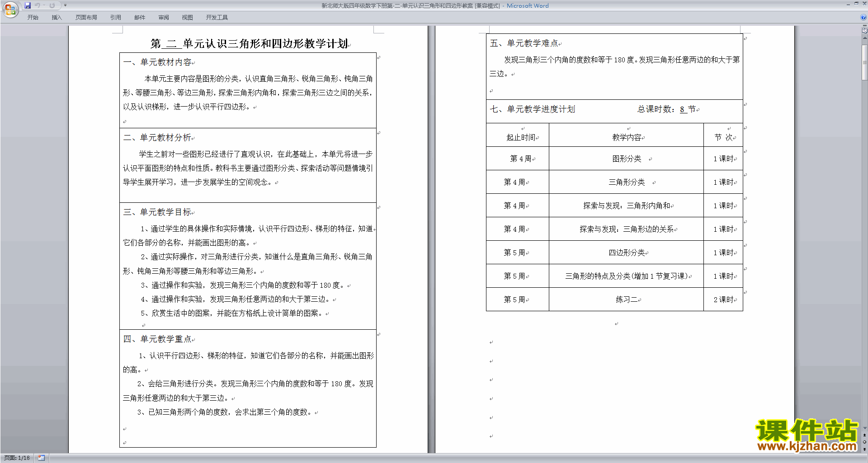Click the Previous Page double-arrow button

coord(865,435)
